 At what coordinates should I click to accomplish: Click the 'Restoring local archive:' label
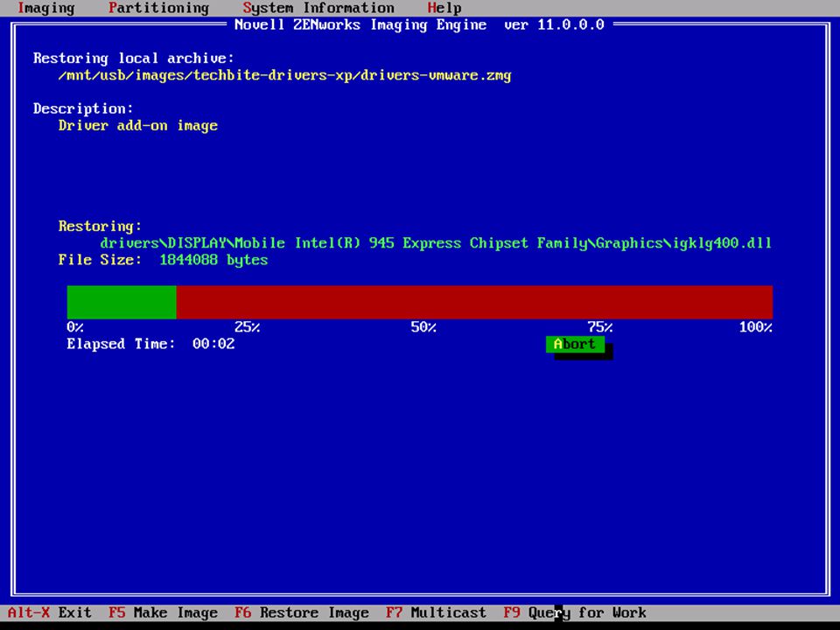click(x=133, y=59)
